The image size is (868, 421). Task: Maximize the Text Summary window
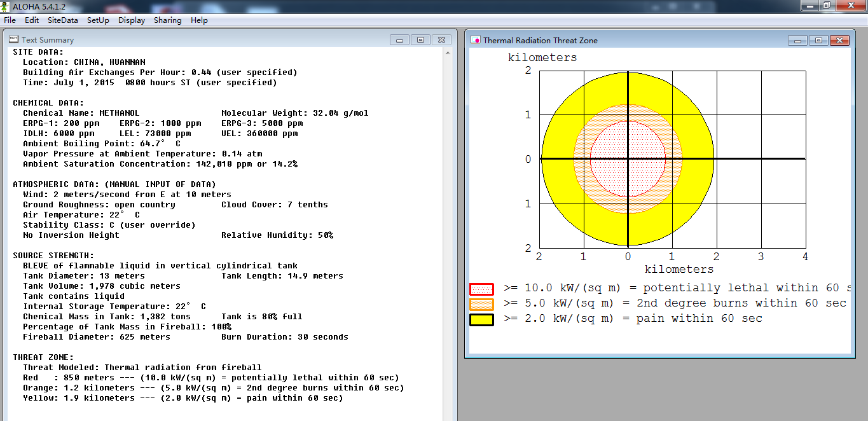click(420, 39)
